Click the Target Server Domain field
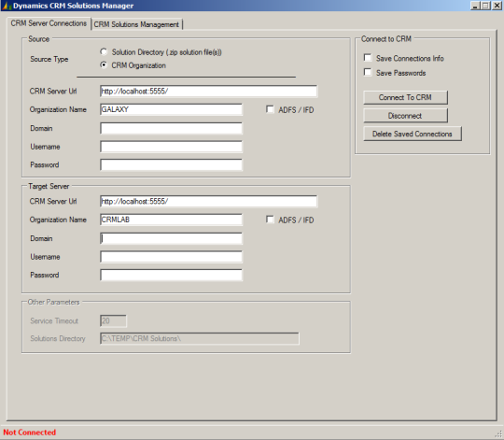The image size is (504, 440). (171, 238)
